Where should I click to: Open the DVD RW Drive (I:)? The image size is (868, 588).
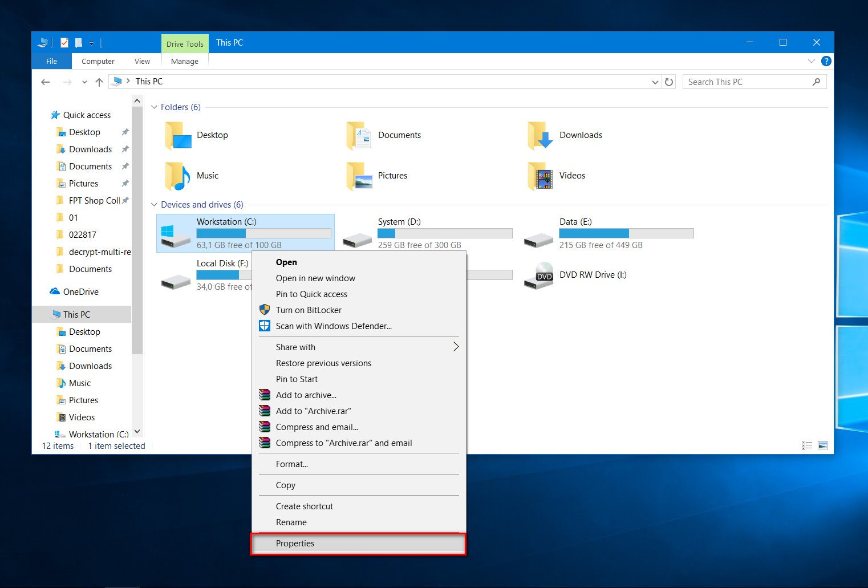click(x=592, y=274)
